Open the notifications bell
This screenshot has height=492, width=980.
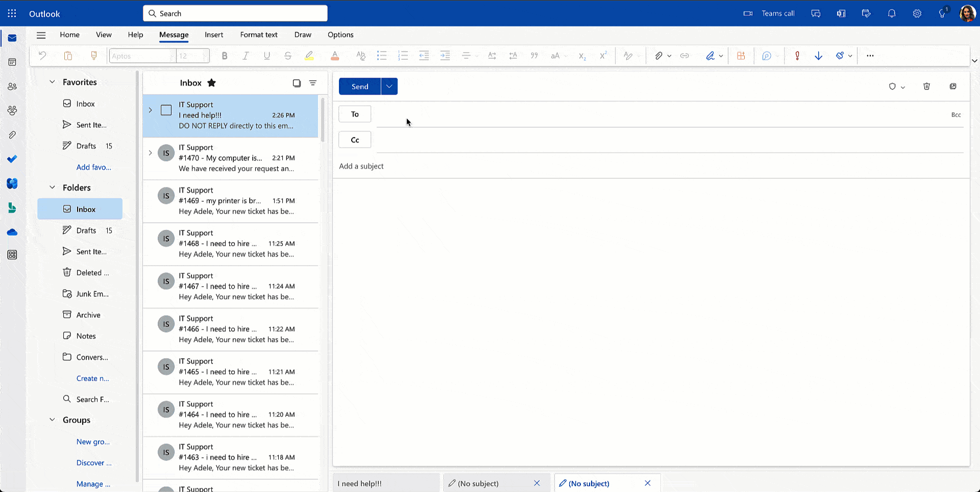tap(891, 14)
